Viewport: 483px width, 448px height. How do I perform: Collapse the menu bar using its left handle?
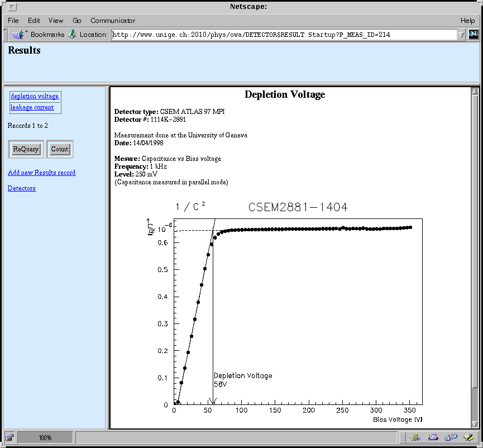[x=4, y=21]
